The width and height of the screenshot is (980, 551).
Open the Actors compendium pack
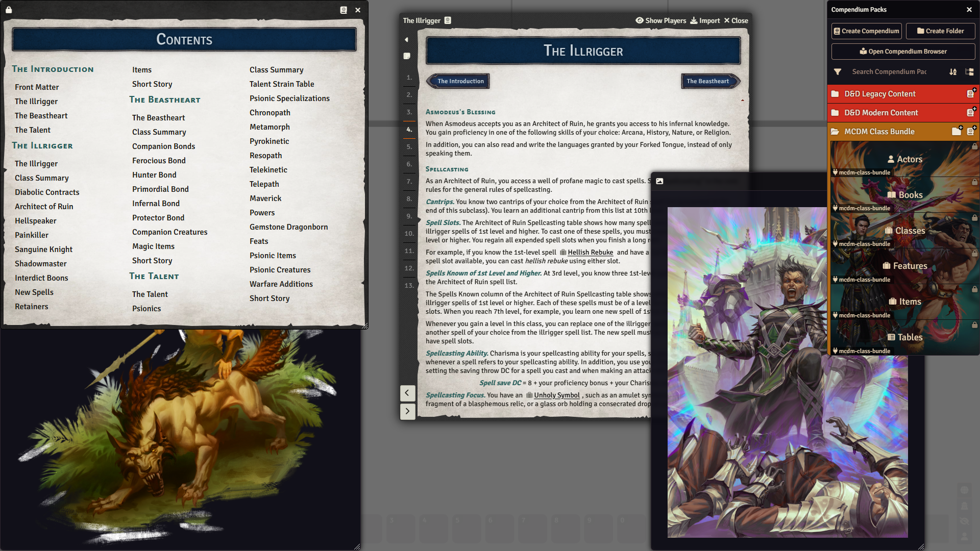pyautogui.click(x=904, y=159)
